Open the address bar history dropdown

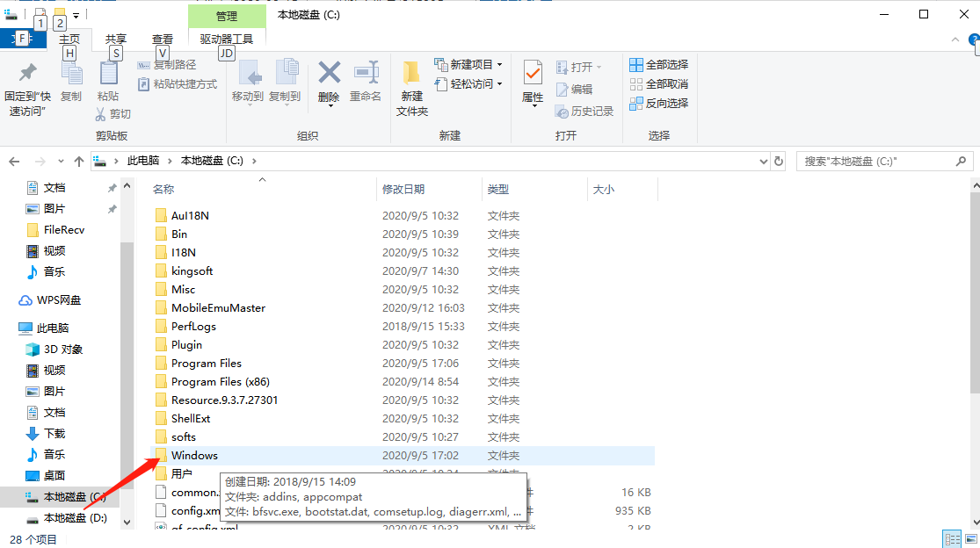tap(763, 161)
